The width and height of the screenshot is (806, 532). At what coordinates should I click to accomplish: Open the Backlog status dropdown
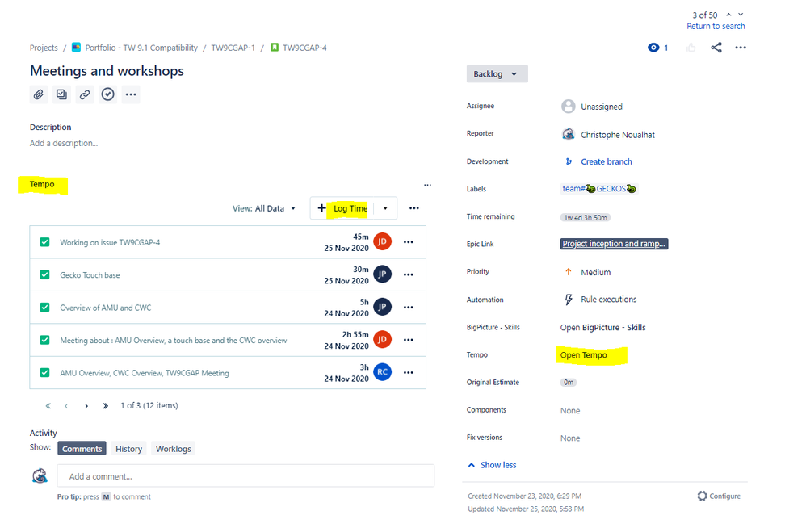click(x=497, y=74)
